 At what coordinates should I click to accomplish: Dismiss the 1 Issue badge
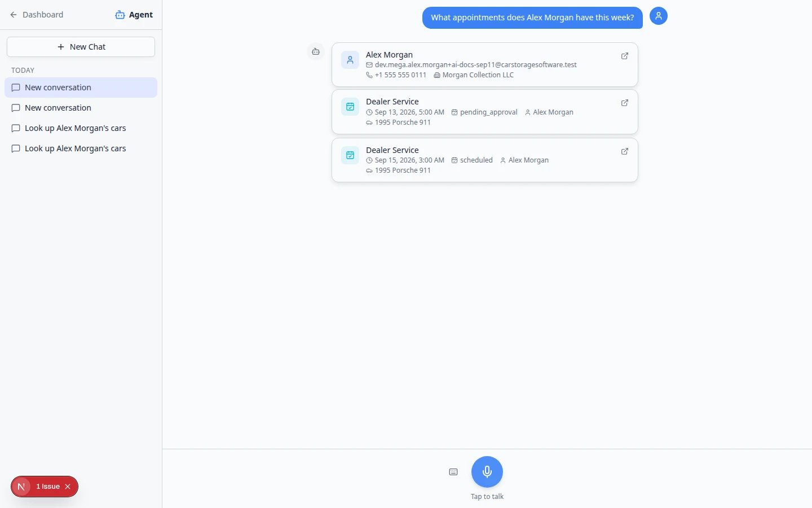[x=68, y=487]
